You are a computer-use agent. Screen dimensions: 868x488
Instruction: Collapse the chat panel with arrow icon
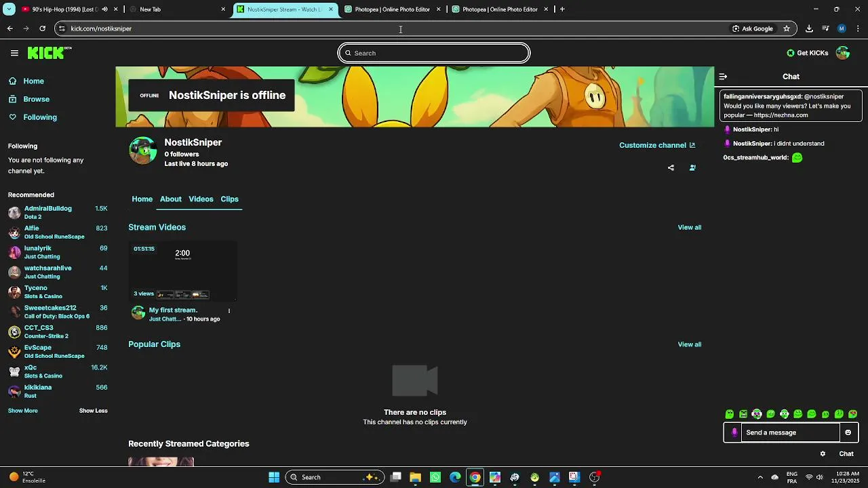click(x=723, y=77)
